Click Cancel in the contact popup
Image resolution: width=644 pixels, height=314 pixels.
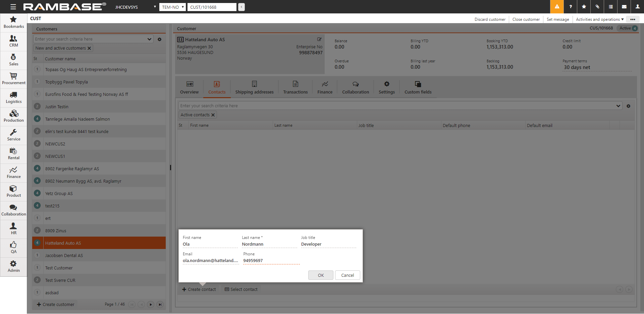347,275
